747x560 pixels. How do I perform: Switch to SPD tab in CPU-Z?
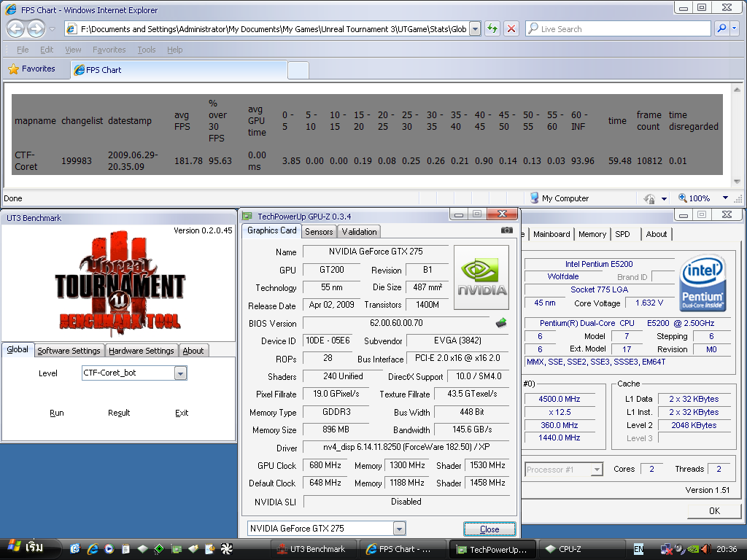coord(622,234)
